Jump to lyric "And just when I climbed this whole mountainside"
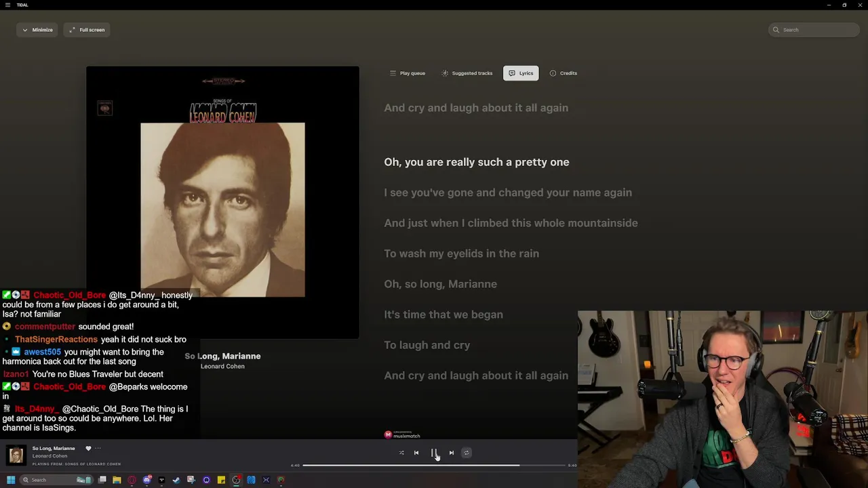The width and height of the screenshot is (868, 488). coord(511,223)
